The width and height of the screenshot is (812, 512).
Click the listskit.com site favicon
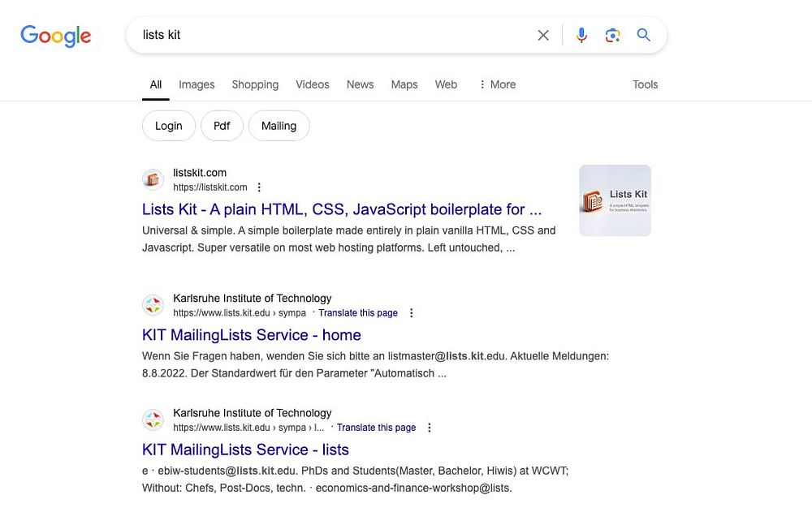tap(153, 179)
